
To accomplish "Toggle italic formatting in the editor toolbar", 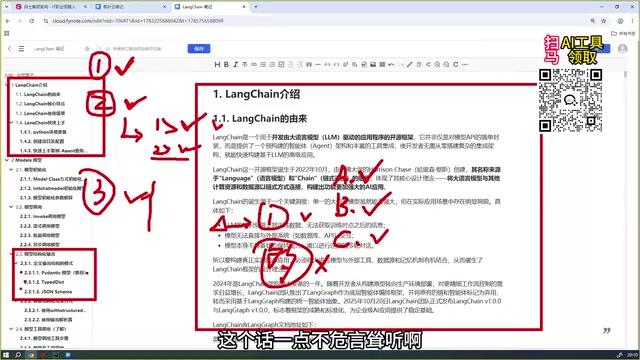I will pyautogui.click(x=236, y=64).
